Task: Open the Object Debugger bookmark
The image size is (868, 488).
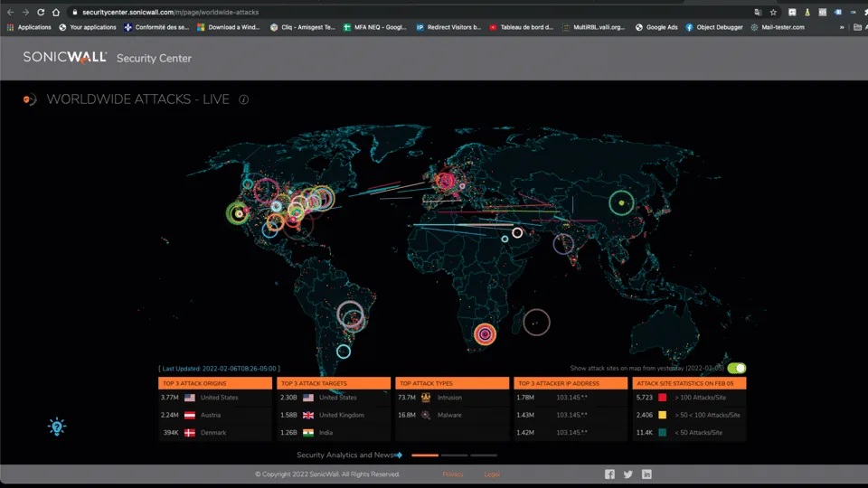Action: tap(714, 27)
